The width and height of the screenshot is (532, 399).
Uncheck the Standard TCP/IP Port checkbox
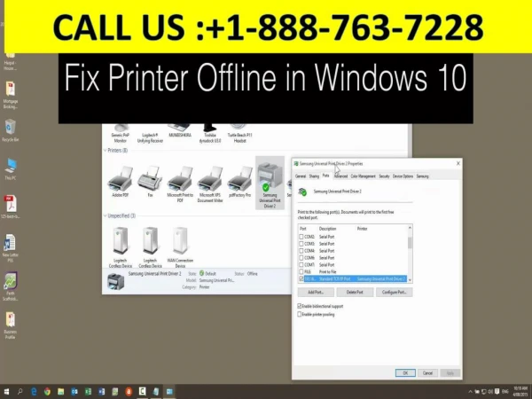(x=301, y=279)
